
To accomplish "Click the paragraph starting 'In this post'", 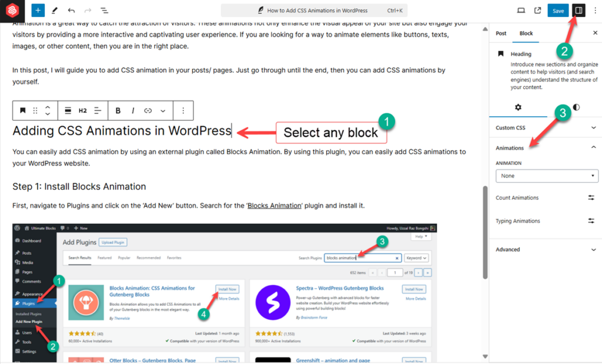I will point(229,76).
